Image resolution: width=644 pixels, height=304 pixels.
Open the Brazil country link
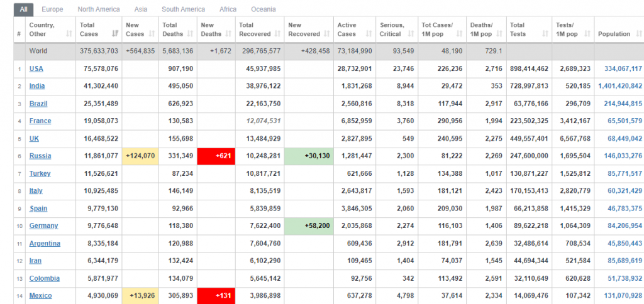[38, 104]
